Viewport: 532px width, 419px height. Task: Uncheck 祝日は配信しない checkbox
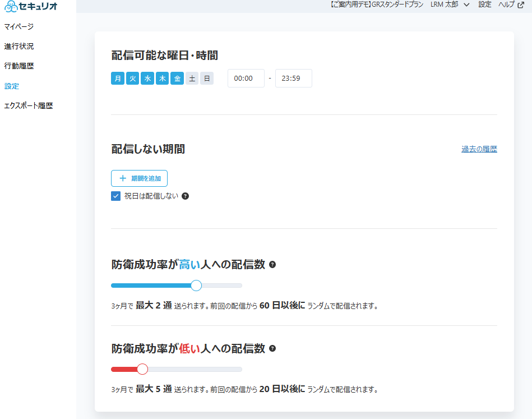click(x=115, y=196)
